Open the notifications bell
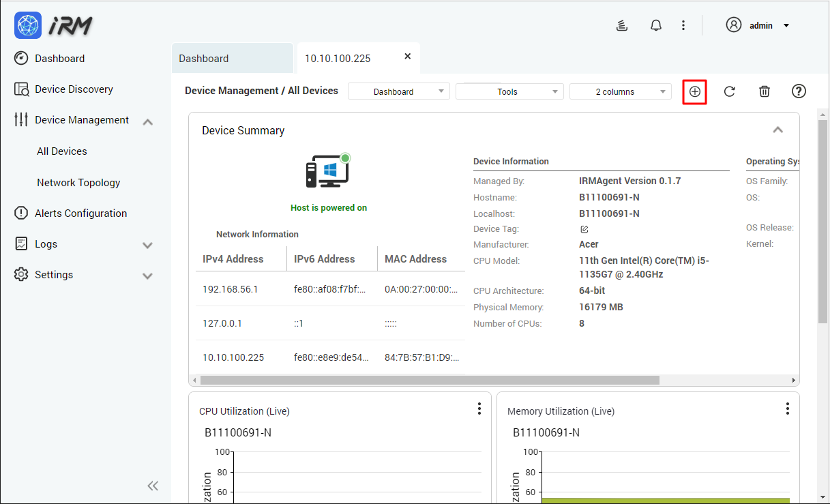 (x=655, y=25)
